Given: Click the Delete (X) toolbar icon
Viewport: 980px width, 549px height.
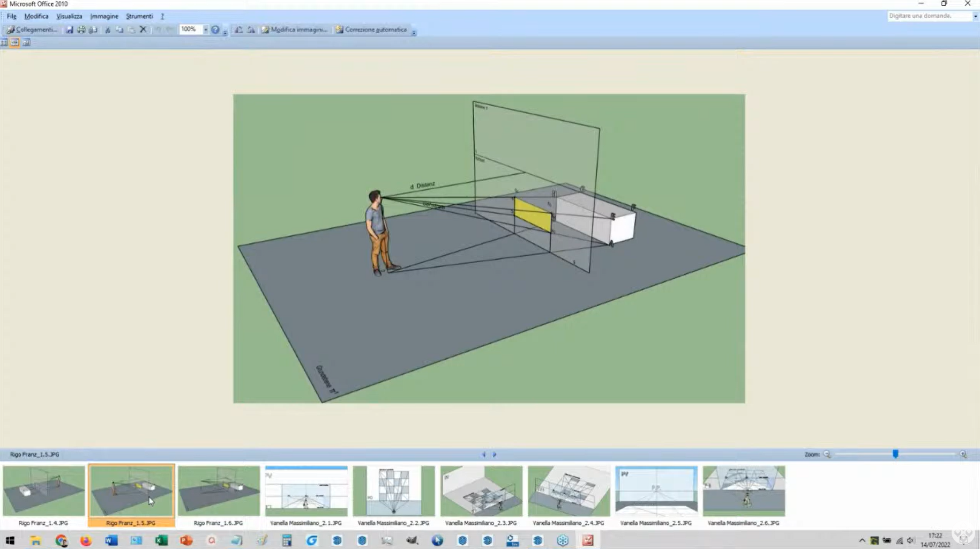Looking at the screenshot, I should 143,30.
